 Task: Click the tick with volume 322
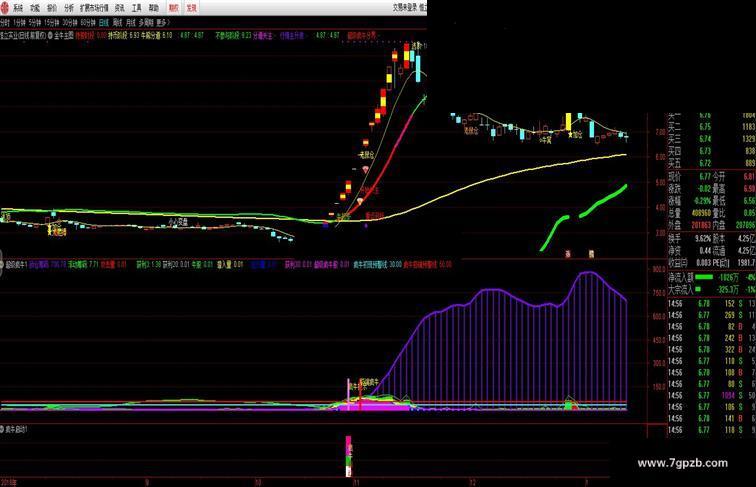click(x=712, y=350)
